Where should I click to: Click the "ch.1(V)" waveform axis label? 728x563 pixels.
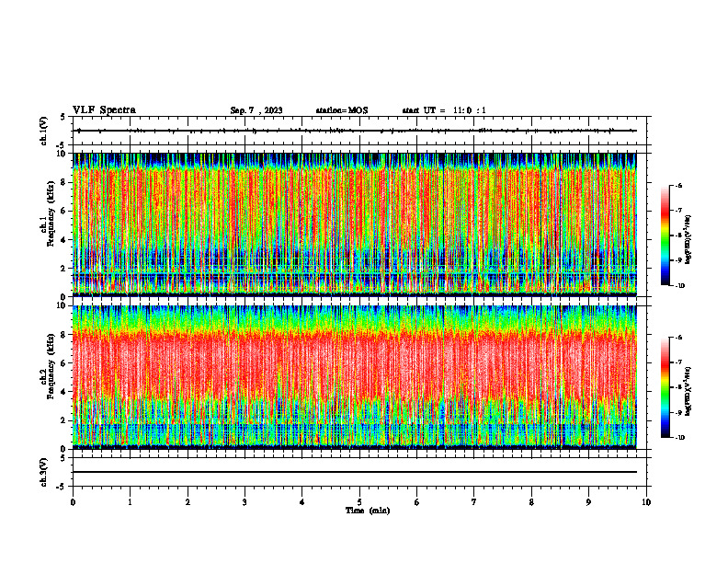(43, 131)
